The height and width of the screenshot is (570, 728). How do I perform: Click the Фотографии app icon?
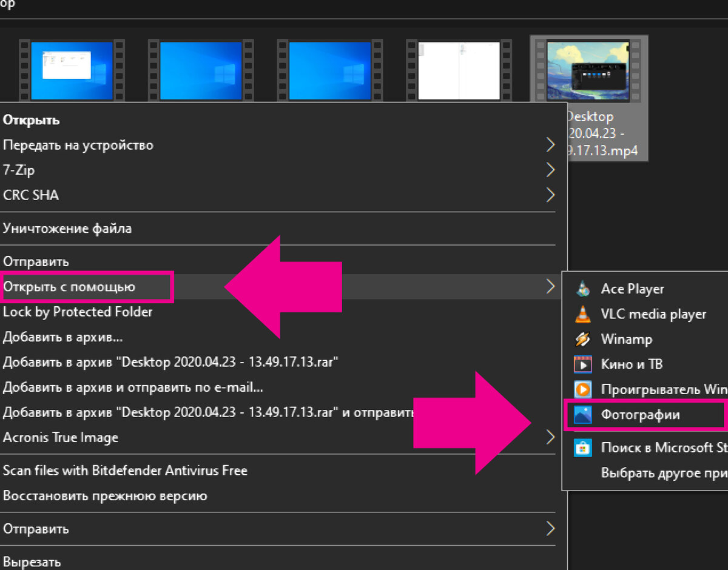tap(582, 415)
